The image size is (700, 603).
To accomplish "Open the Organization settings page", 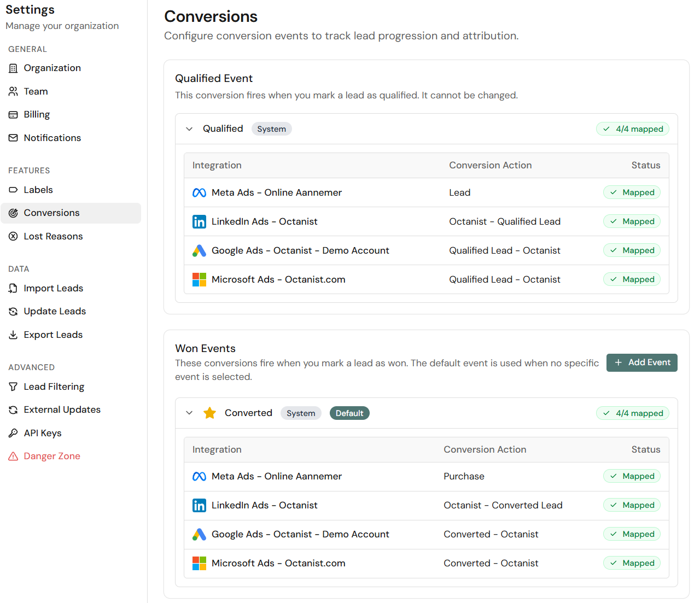I will coord(52,68).
